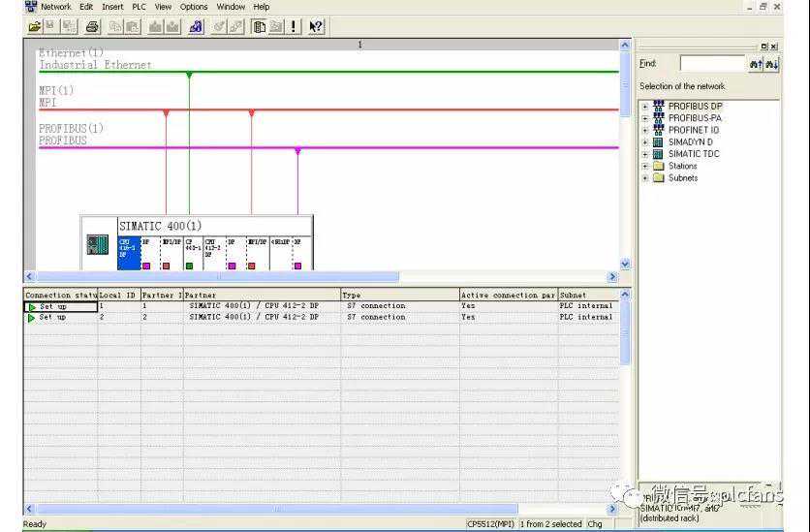
Task: Select the highlighted CPU 416 module
Action: coord(127,246)
